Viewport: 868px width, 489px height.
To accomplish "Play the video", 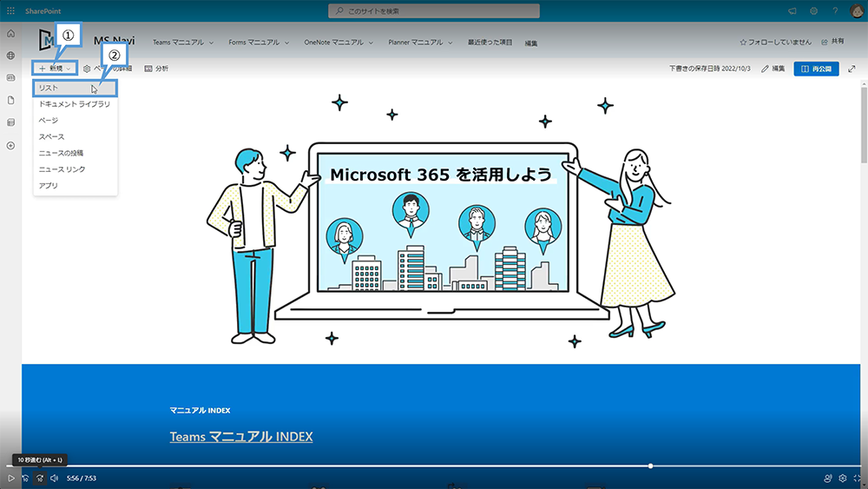I will coord(10,478).
